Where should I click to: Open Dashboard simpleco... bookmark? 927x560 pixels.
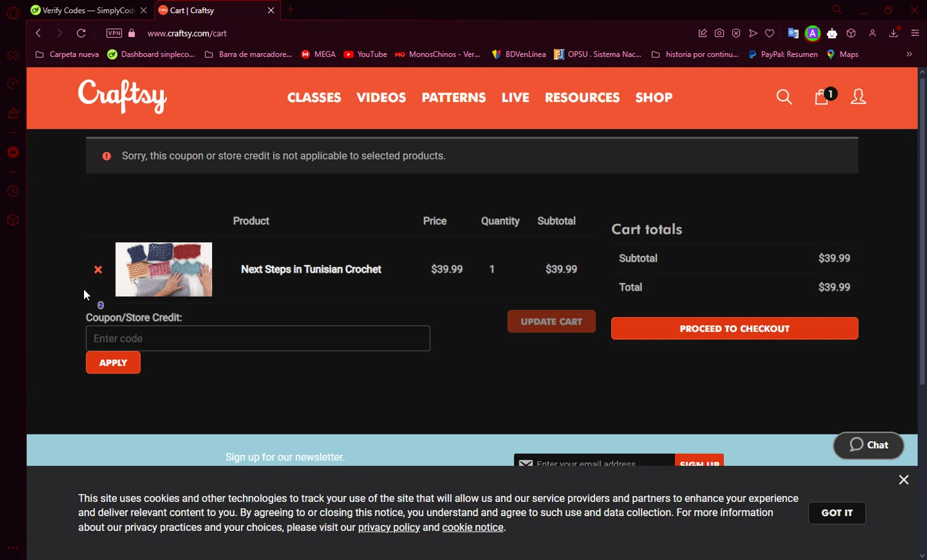(x=151, y=54)
